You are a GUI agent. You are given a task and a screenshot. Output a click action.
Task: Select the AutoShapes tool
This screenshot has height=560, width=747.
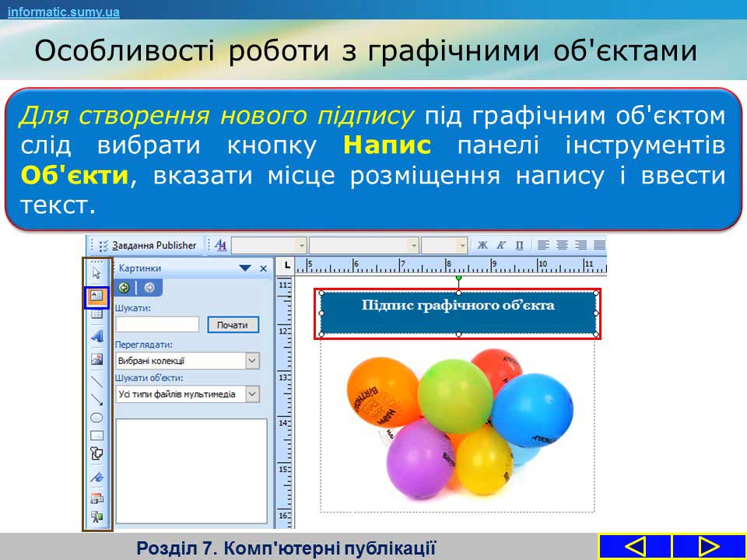coord(96,454)
